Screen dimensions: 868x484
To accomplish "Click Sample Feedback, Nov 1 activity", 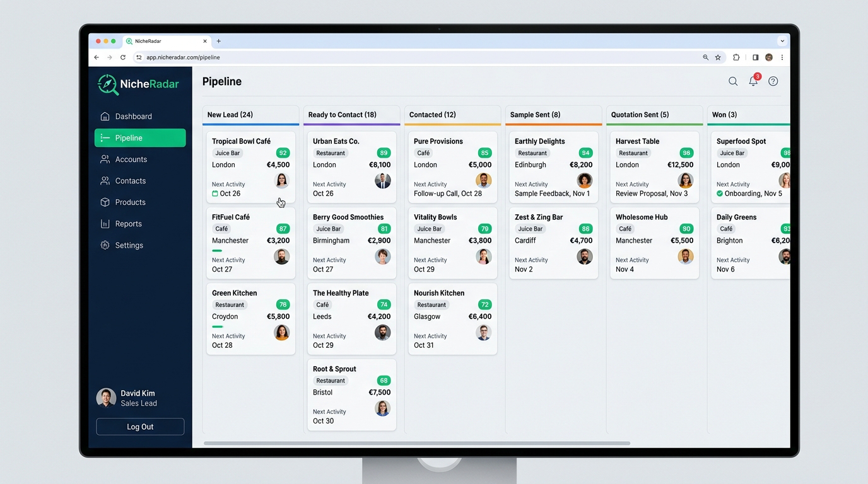I will (x=553, y=193).
